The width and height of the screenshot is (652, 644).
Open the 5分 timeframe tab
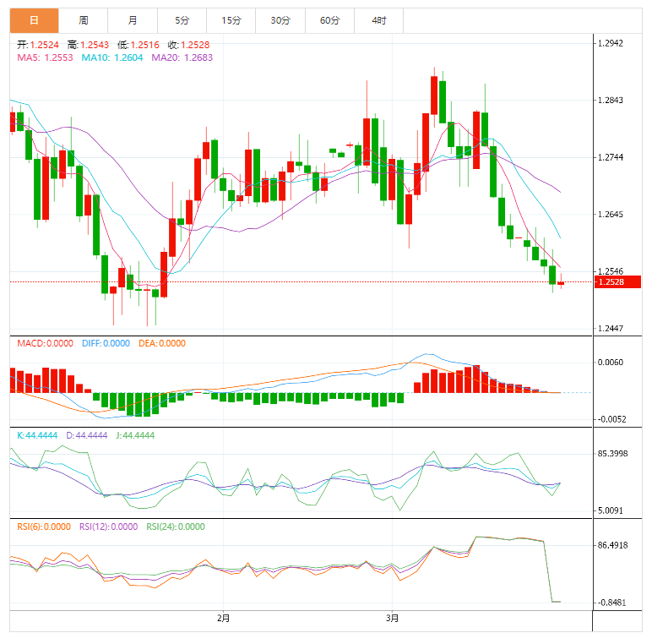click(182, 20)
